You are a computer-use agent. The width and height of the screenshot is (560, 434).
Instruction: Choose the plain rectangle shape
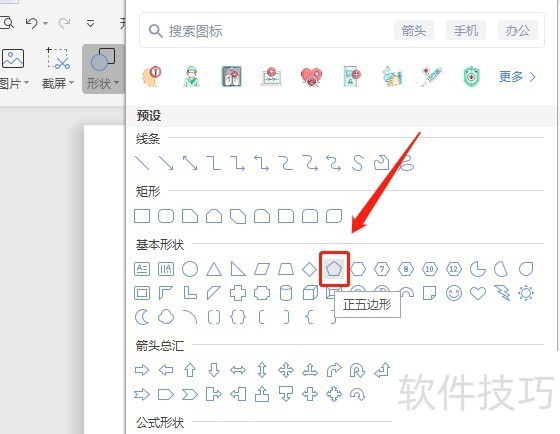point(142,216)
